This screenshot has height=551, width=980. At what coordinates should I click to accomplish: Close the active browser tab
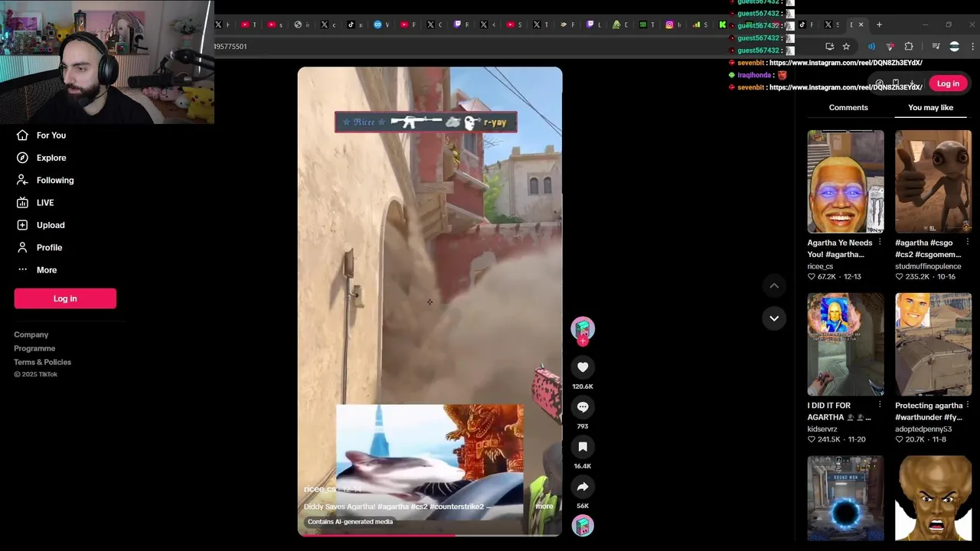click(x=861, y=24)
